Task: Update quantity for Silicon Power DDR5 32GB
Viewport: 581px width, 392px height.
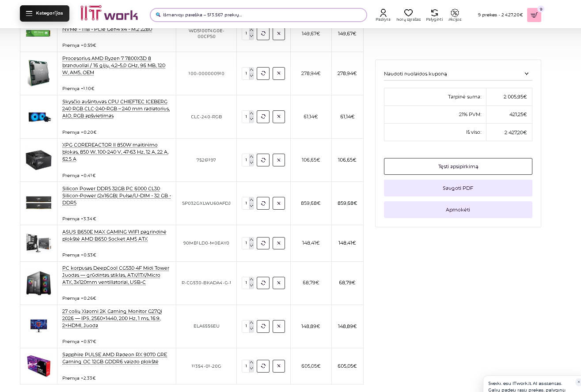Action: 263,203
